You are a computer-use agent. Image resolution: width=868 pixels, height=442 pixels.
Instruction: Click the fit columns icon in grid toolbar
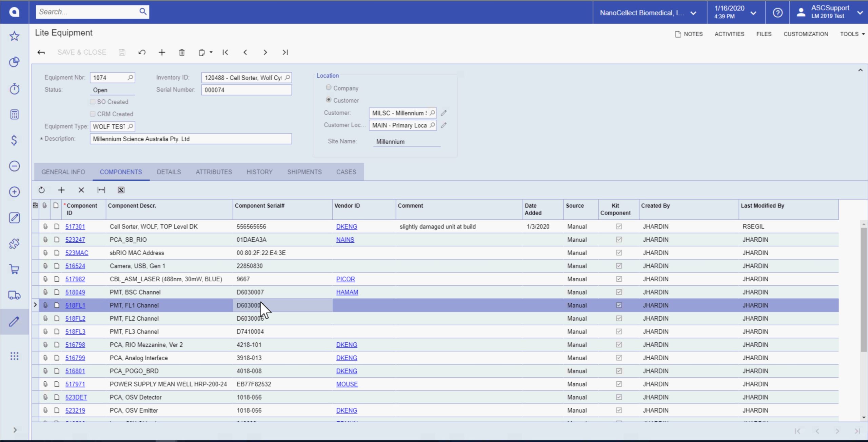101,190
